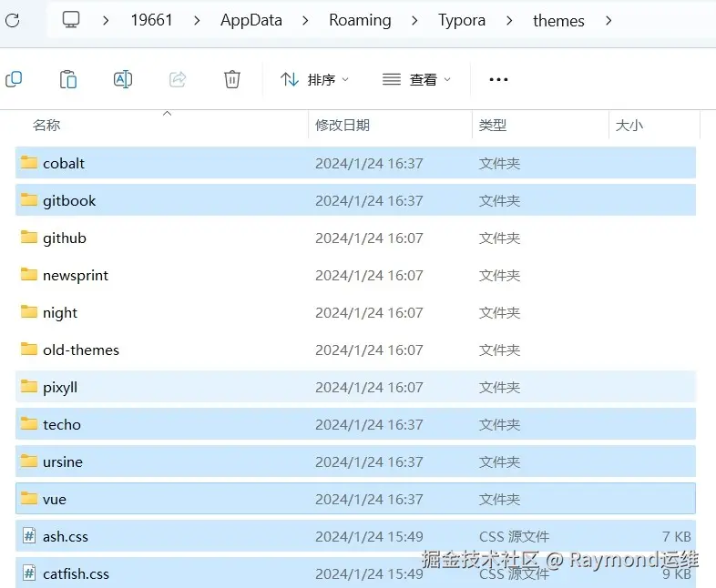Sort by 修改日期 column header
This screenshot has width=716, height=588.
343,125
